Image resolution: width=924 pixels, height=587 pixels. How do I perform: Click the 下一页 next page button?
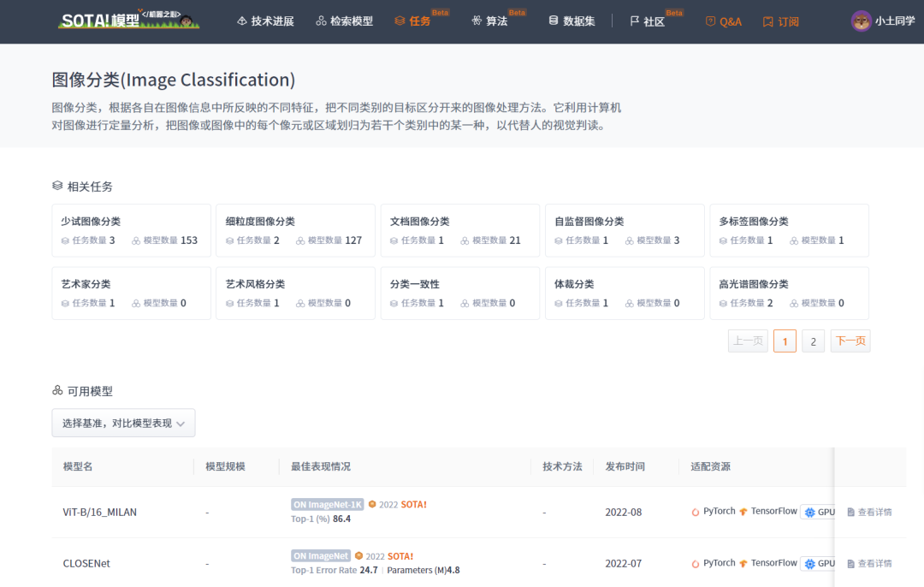click(850, 341)
